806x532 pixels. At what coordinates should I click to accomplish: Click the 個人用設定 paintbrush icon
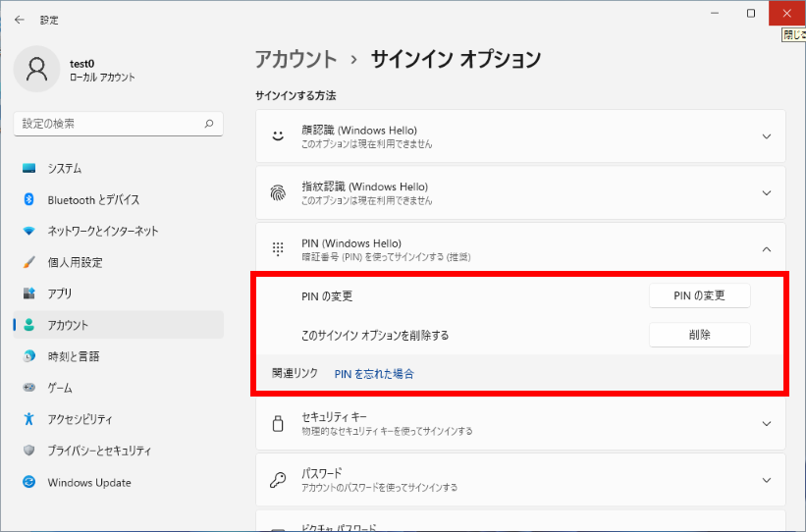click(29, 263)
